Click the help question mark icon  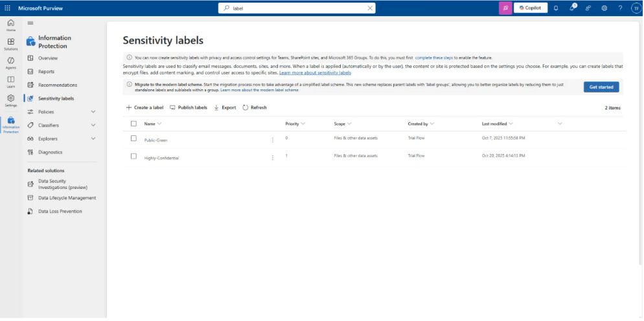pyautogui.click(x=620, y=8)
